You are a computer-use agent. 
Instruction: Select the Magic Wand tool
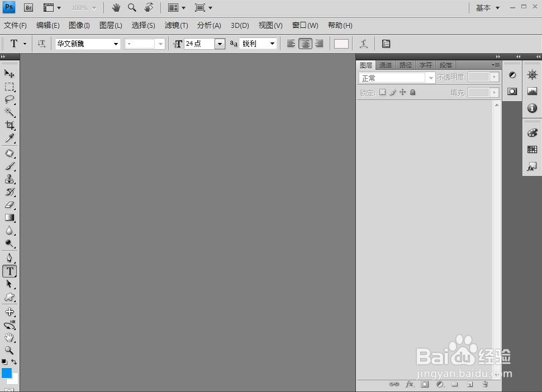pyautogui.click(x=9, y=112)
